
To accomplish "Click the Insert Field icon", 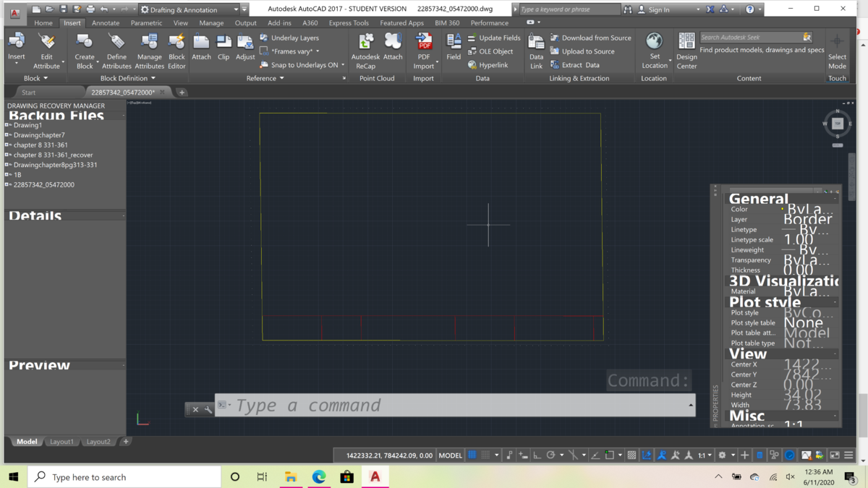I will (x=454, y=47).
